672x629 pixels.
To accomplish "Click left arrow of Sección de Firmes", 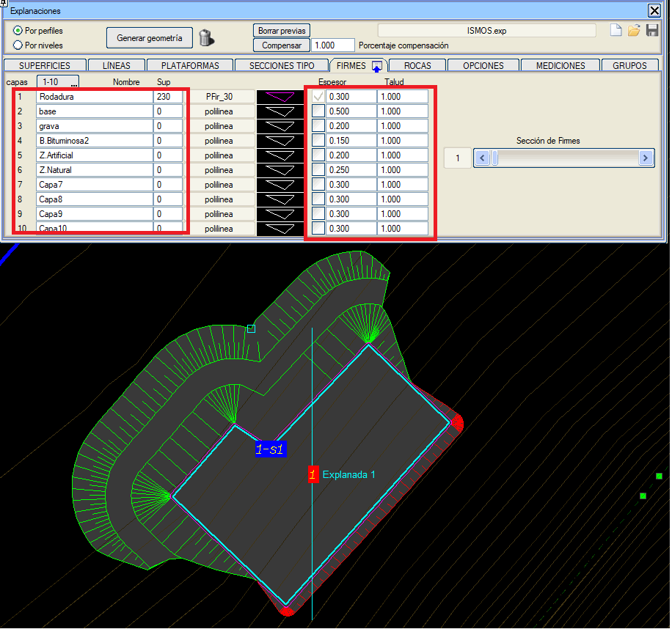I will tap(482, 158).
